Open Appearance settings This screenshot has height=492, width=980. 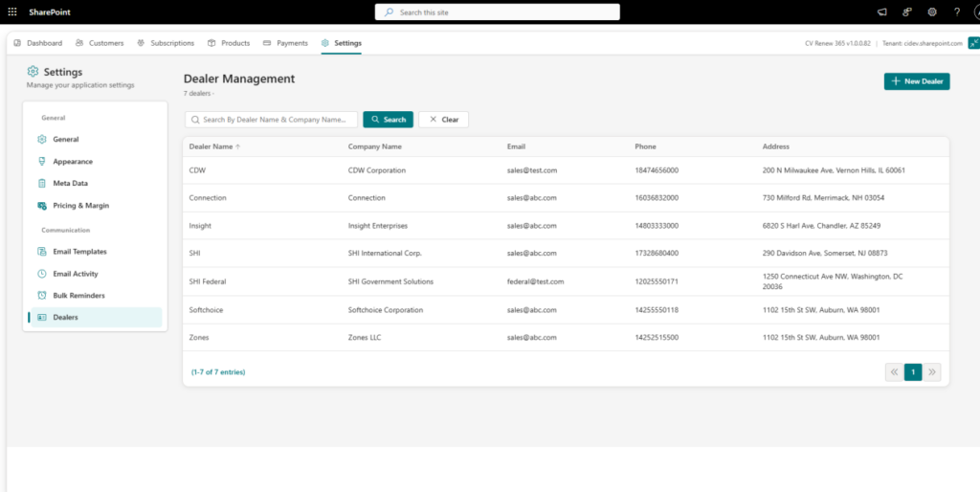click(95, 162)
